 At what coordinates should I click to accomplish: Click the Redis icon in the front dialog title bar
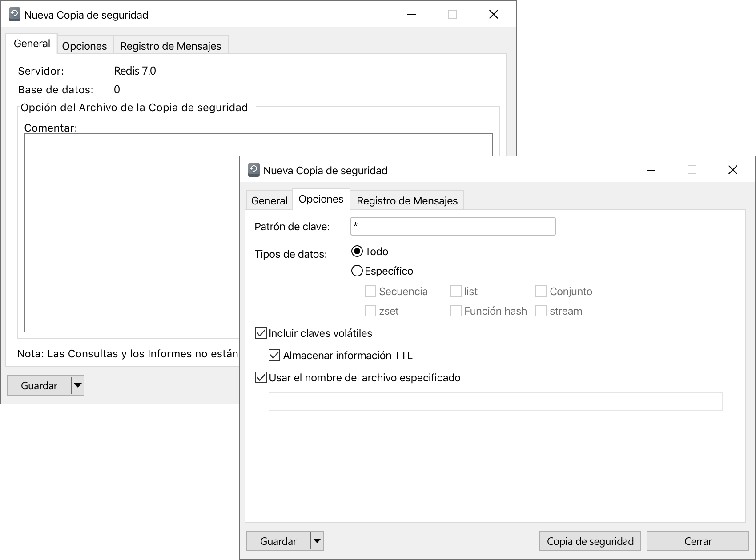pos(253,170)
